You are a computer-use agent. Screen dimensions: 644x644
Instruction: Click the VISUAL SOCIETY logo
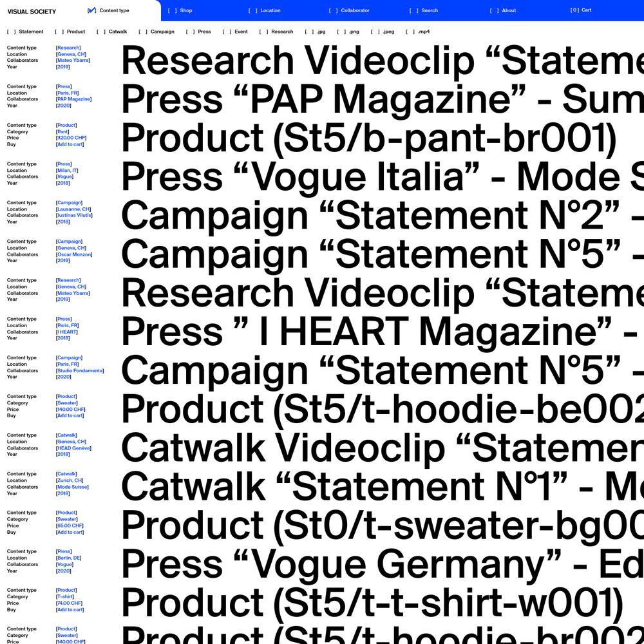pyautogui.click(x=32, y=12)
